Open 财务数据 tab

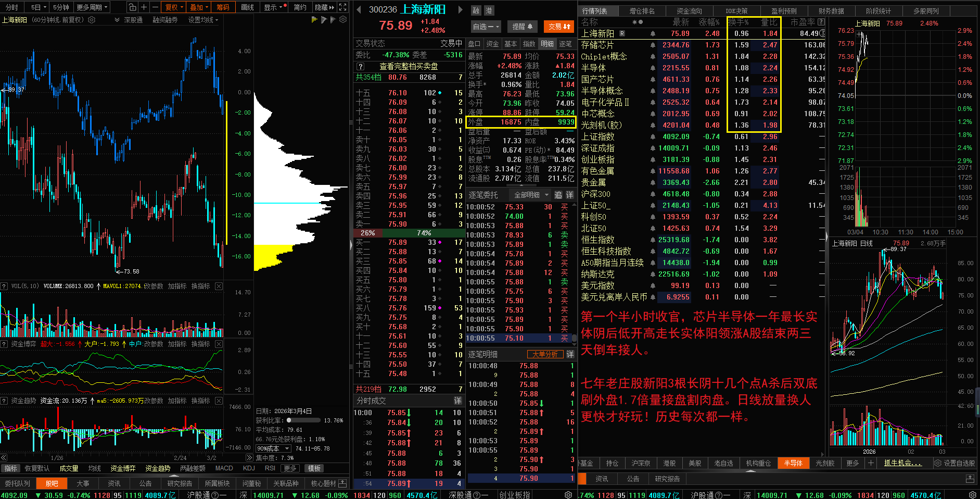coord(831,11)
